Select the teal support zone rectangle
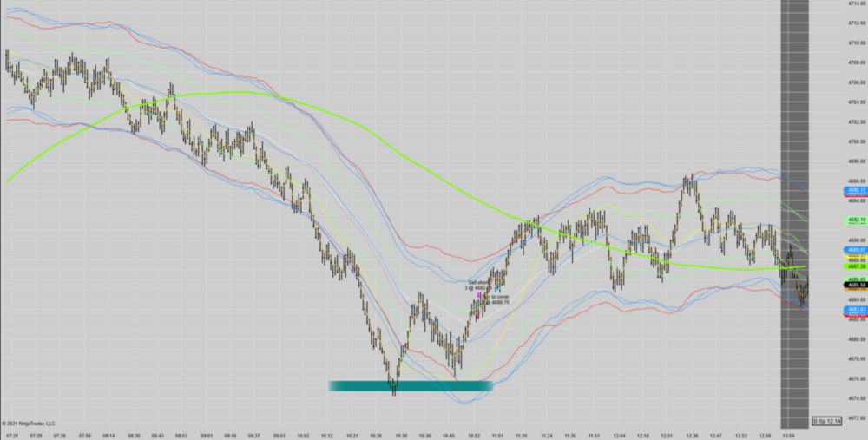Image resolution: width=868 pixels, height=440 pixels. 410,385
